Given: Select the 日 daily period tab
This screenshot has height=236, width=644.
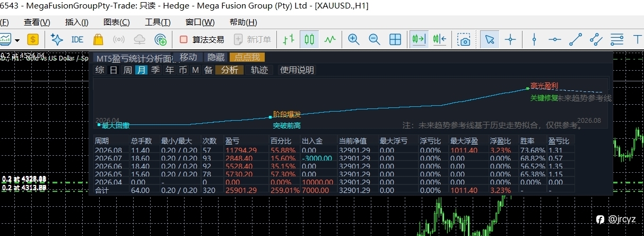Looking at the screenshot, I should tap(114, 70).
